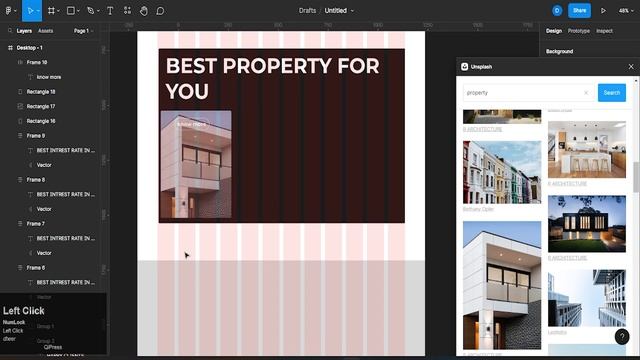
Task: Click the Frame 10 layer icon
Action: (20, 62)
